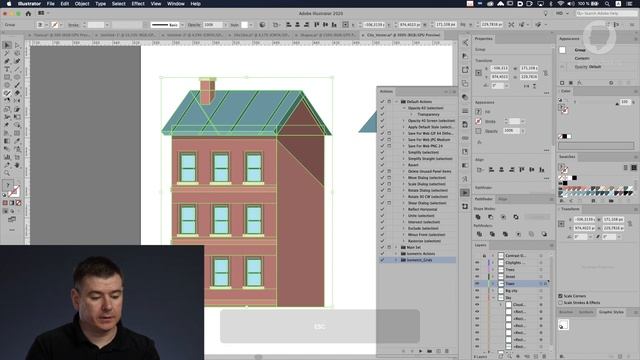
Task: Hide the Sky layer
Action: (x=477, y=298)
